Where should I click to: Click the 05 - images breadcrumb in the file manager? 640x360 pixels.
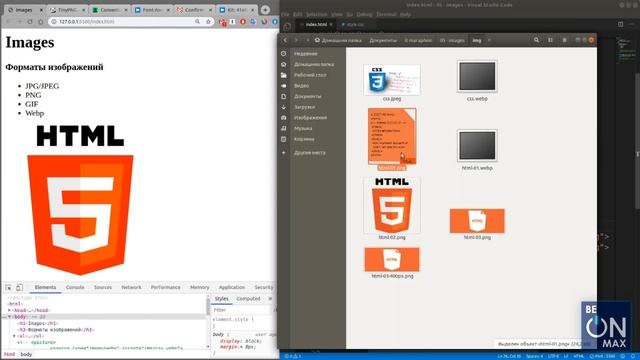(x=452, y=40)
